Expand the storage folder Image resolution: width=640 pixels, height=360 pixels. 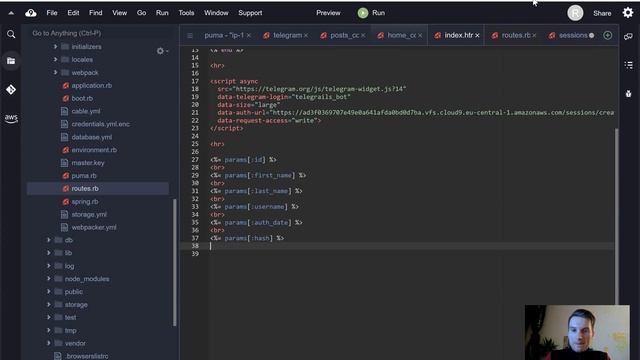[49, 304]
